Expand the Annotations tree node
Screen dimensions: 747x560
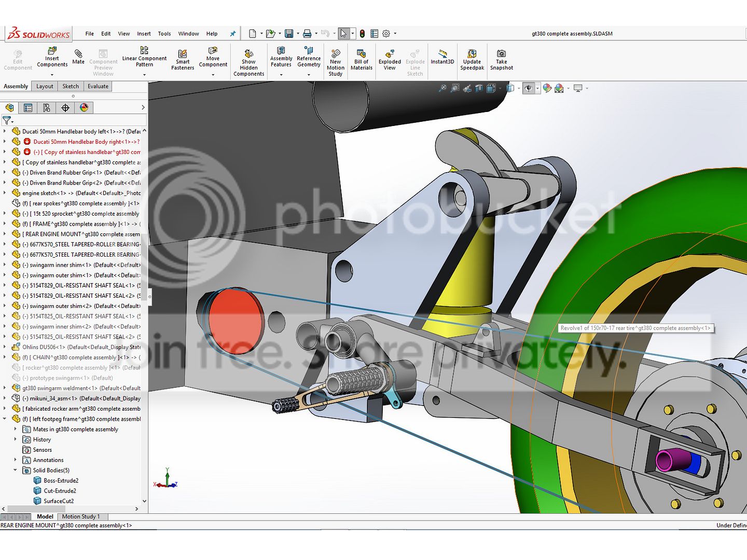[15, 460]
